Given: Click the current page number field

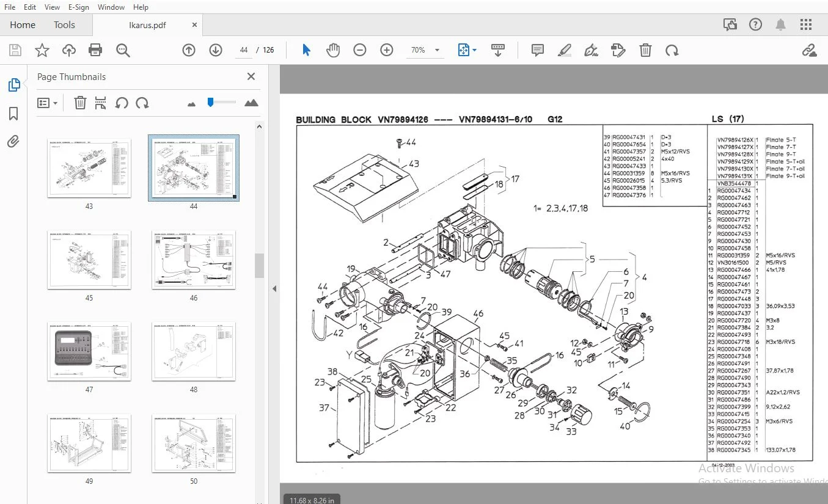Looking at the screenshot, I should (244, 50).
